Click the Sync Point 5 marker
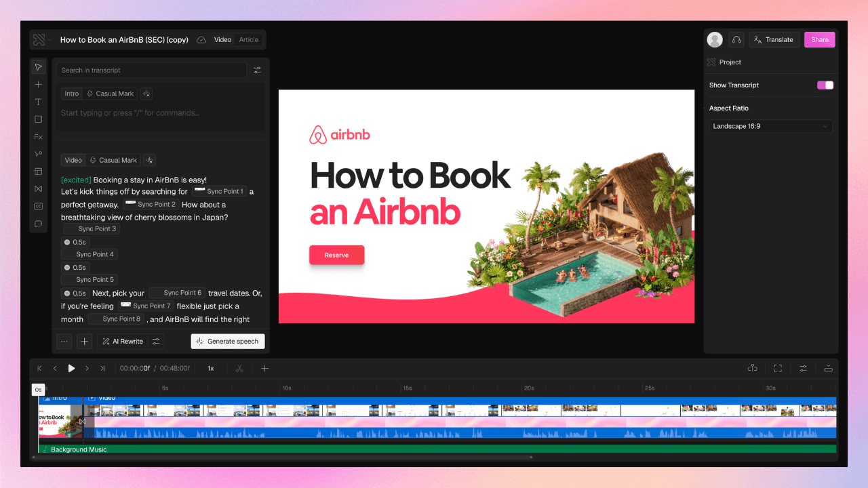 [x=89, y=279]
